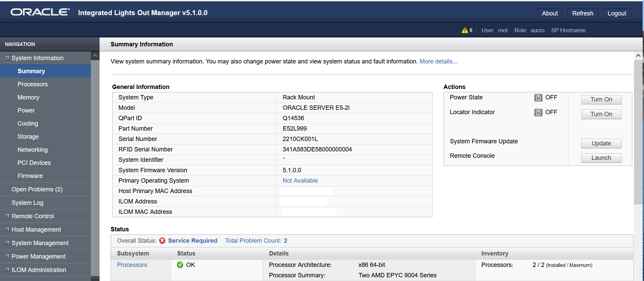Log out using the Logout button
This screenshot has width=644, height=281.
pos(617,13)
